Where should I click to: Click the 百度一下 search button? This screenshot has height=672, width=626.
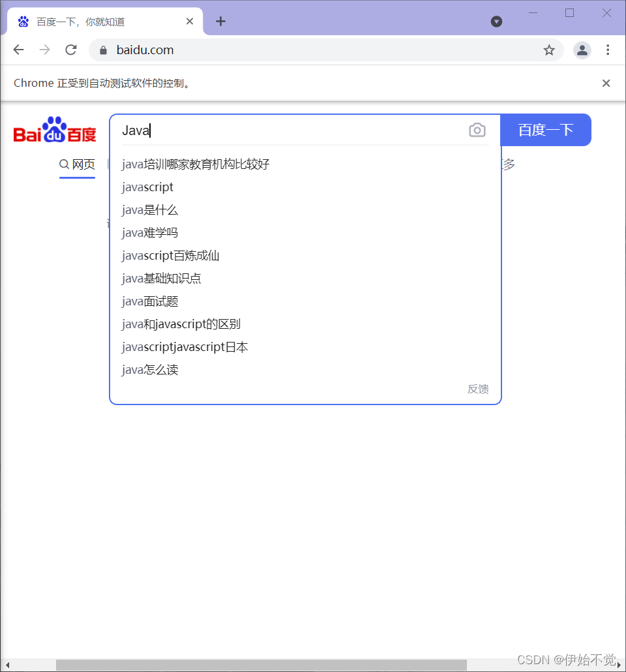(x=546, y=130)
